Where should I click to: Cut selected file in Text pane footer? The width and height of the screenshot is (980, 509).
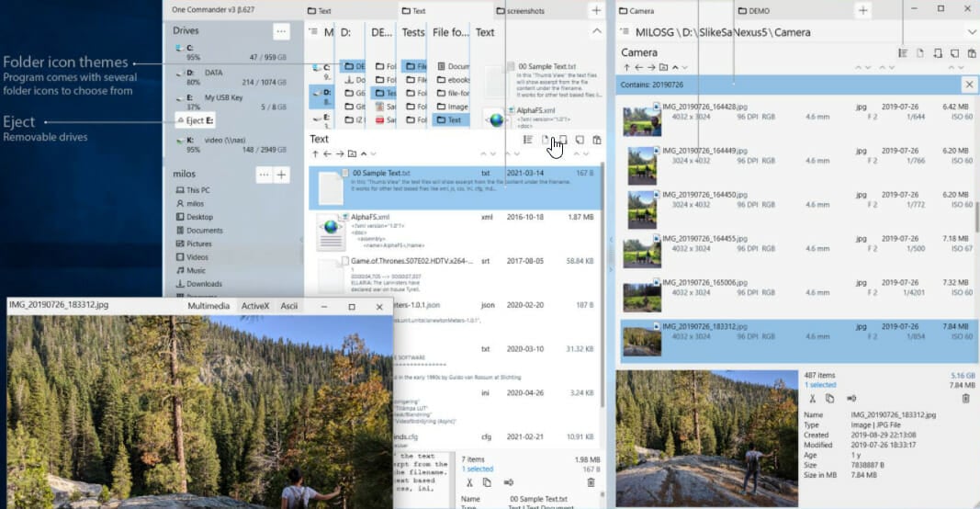pos(469,482)
